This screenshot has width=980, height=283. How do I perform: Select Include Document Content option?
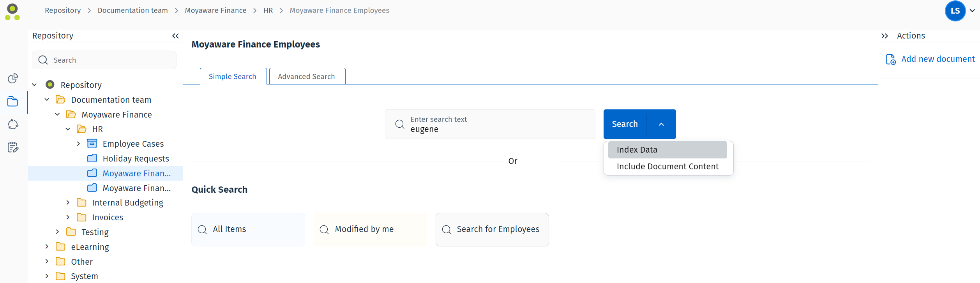(667, 167)
